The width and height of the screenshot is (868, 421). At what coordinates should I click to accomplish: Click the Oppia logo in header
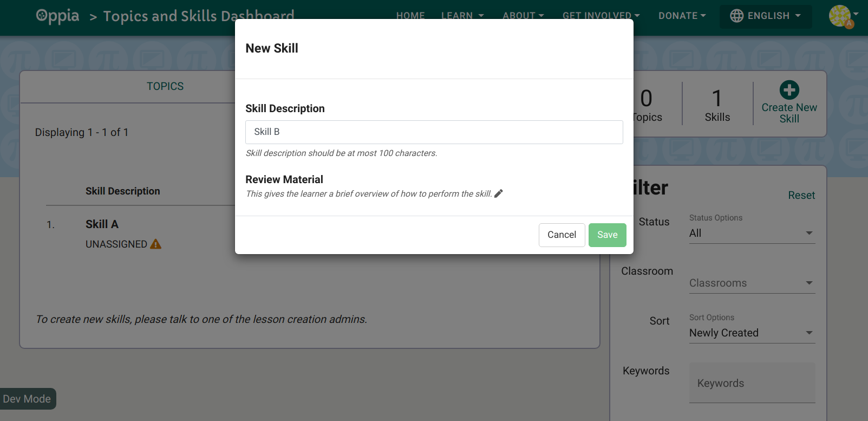pyautogui.click(x=57, y=16)
